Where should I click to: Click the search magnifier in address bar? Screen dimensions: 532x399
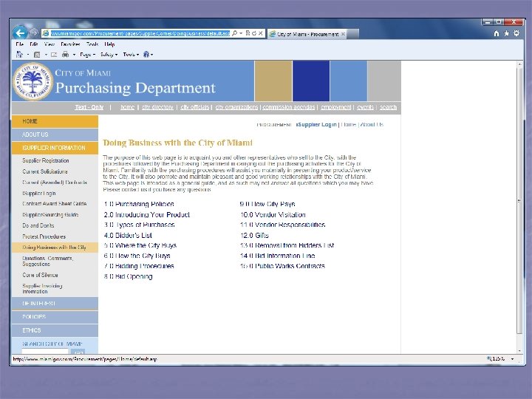click(234, 33)
